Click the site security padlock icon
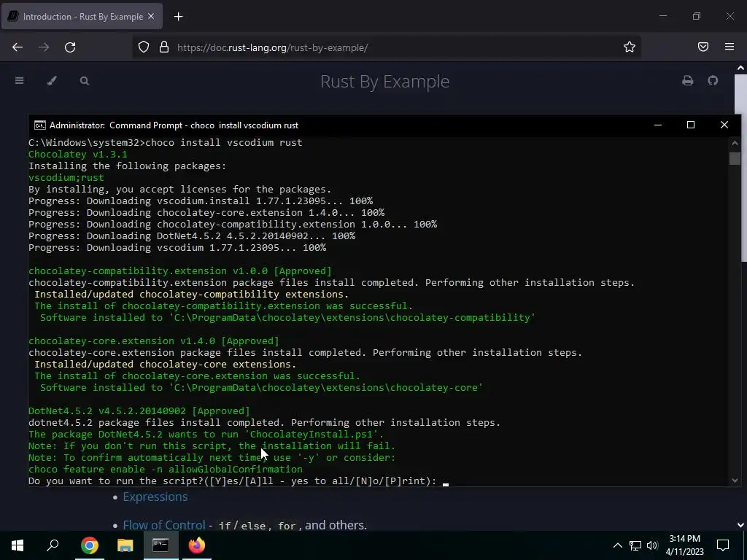Image resolution: width=747 pixels, height=560 pixels. pos(164,47)
